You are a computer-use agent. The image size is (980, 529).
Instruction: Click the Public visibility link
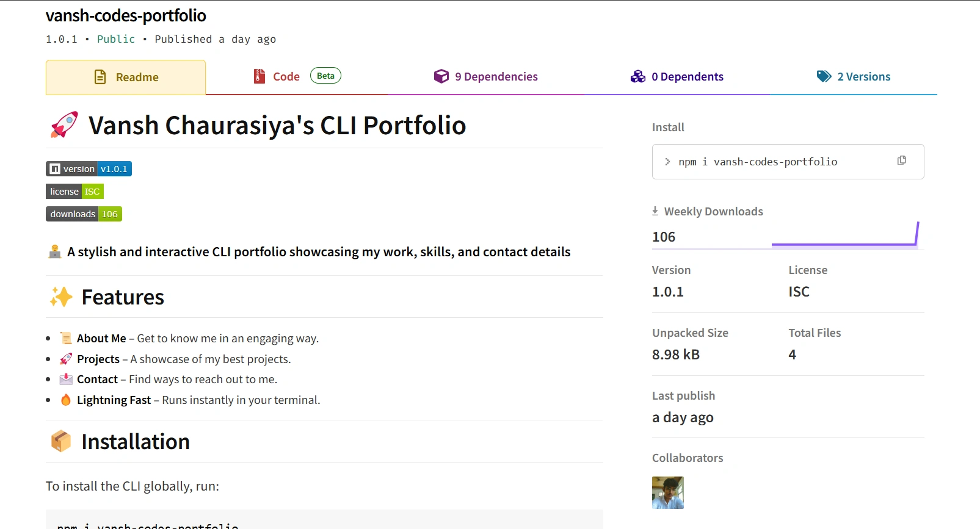[x=116, y=39]
